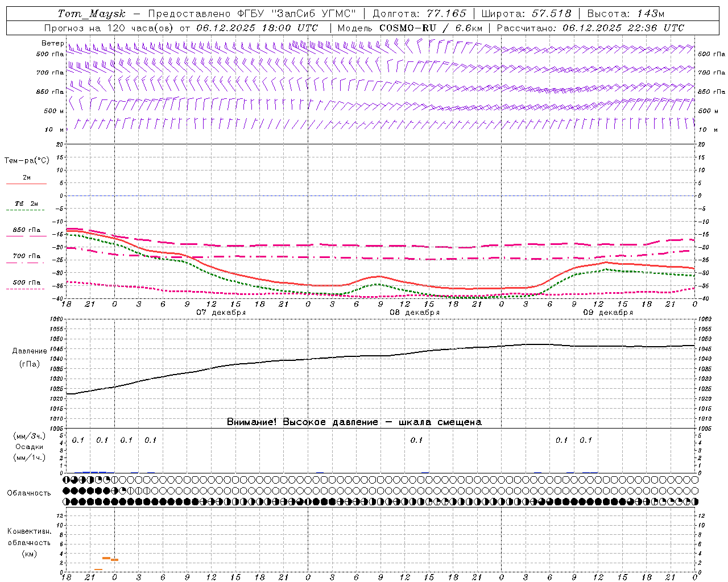Viewport: 728px width, 582px height.
Task: Select the 09 декабря date label
Action: [x=608, y=313]
